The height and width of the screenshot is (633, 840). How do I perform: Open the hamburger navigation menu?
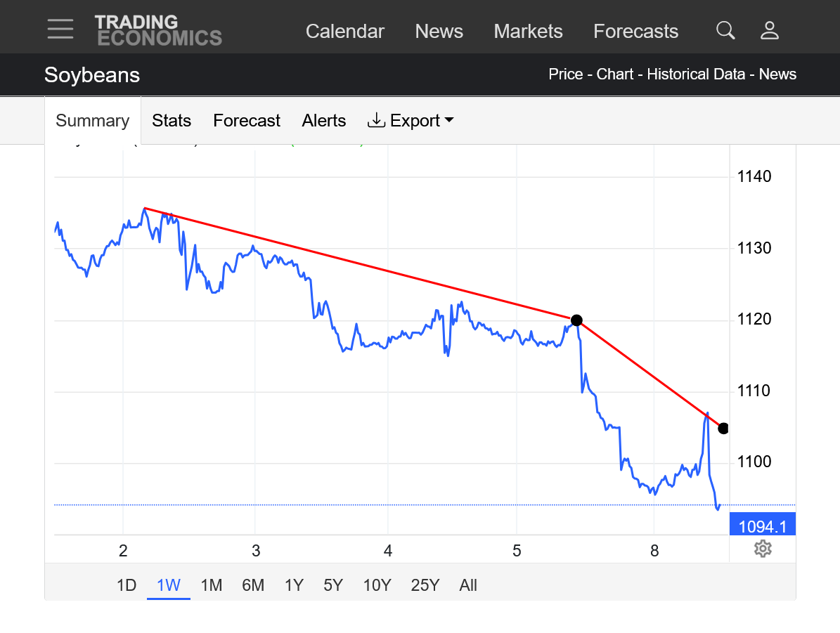click(60, 29)
